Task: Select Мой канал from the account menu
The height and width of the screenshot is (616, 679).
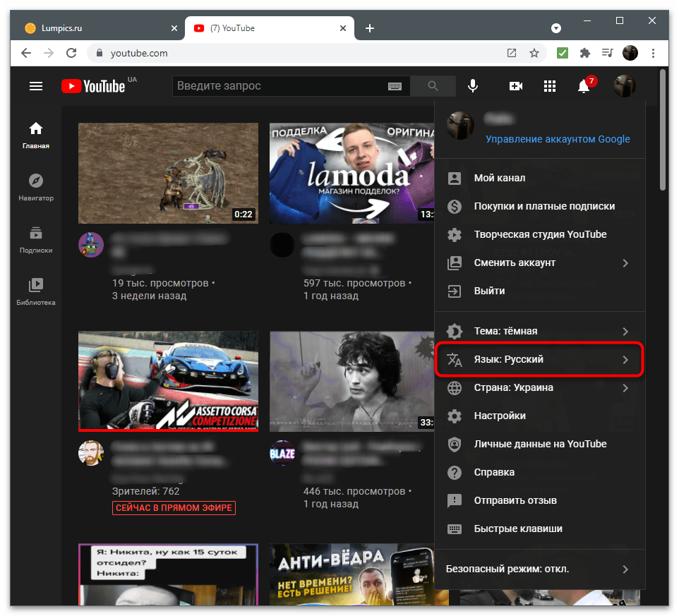Action: coord(500,178)
